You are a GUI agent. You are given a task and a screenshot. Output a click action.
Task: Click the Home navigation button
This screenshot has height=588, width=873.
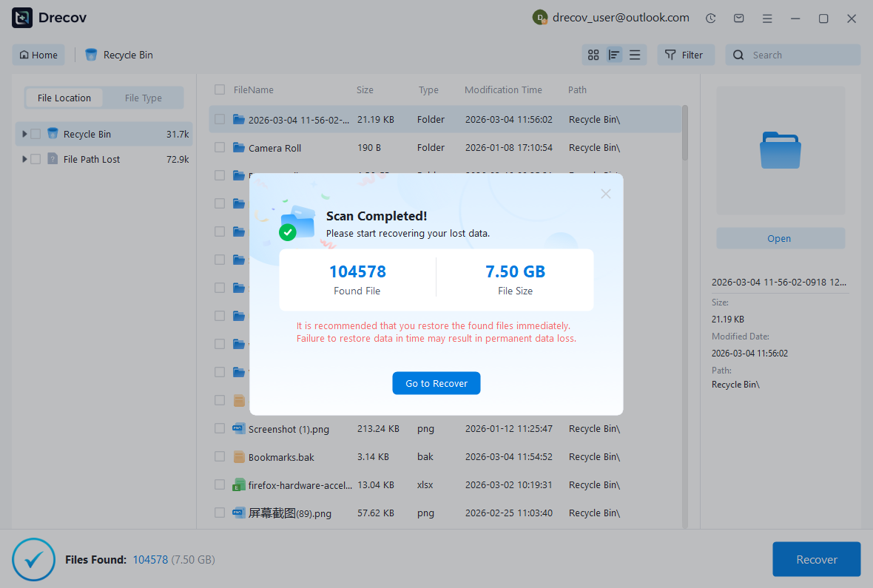pyautogui.click(x=38, y=55)
